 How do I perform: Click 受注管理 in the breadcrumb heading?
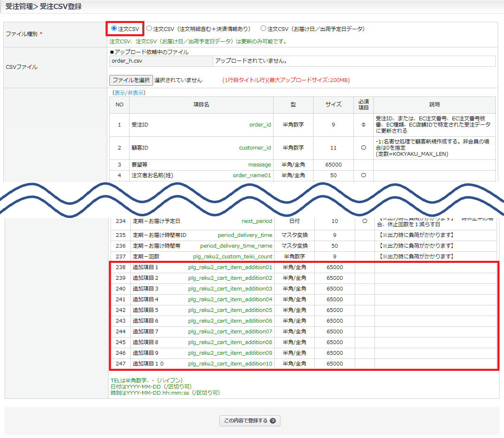coord(19,7)
